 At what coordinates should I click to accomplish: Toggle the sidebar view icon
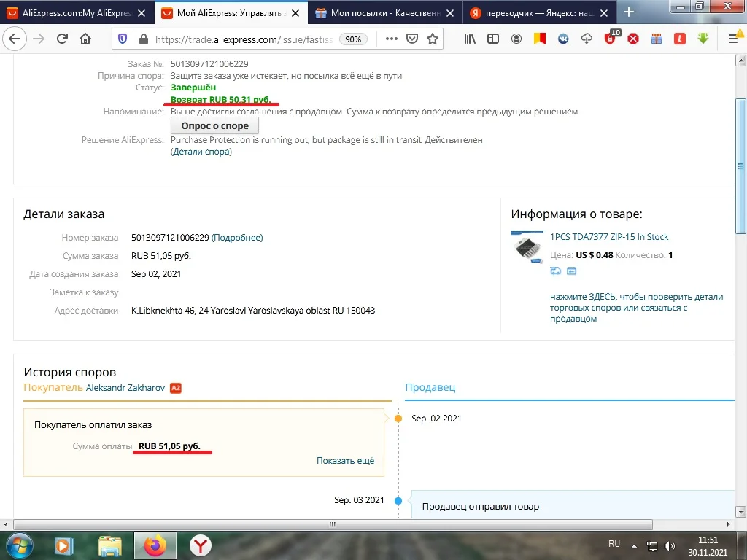(492, 39)
